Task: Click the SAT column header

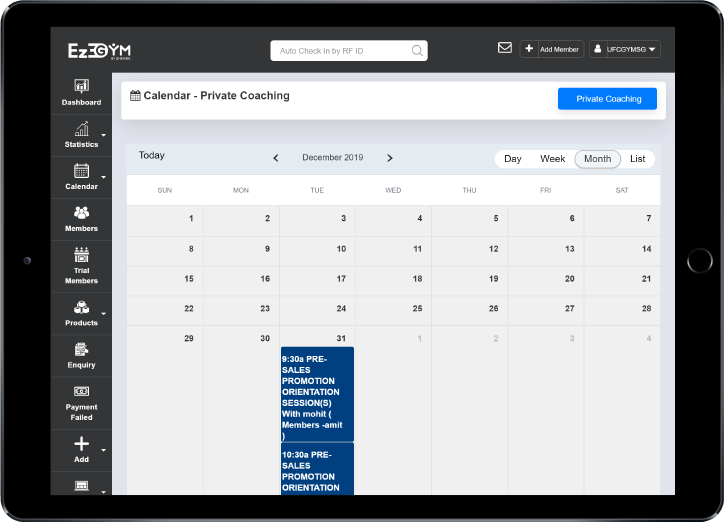Action: (622, 190)
